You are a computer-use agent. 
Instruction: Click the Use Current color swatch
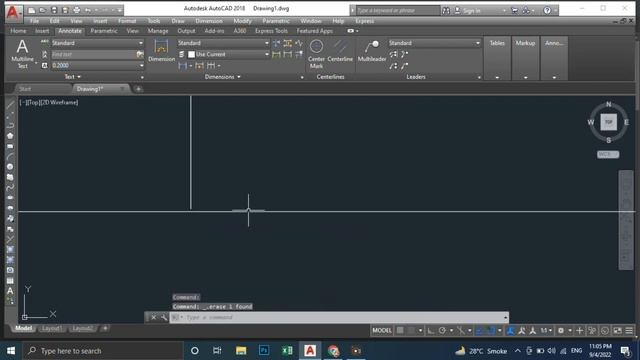click(x=191, y=54)
